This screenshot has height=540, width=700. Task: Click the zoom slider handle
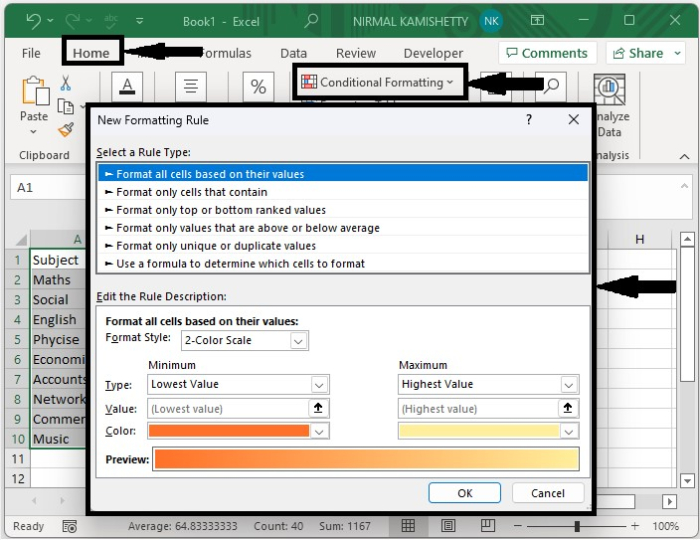coord(577,526)
